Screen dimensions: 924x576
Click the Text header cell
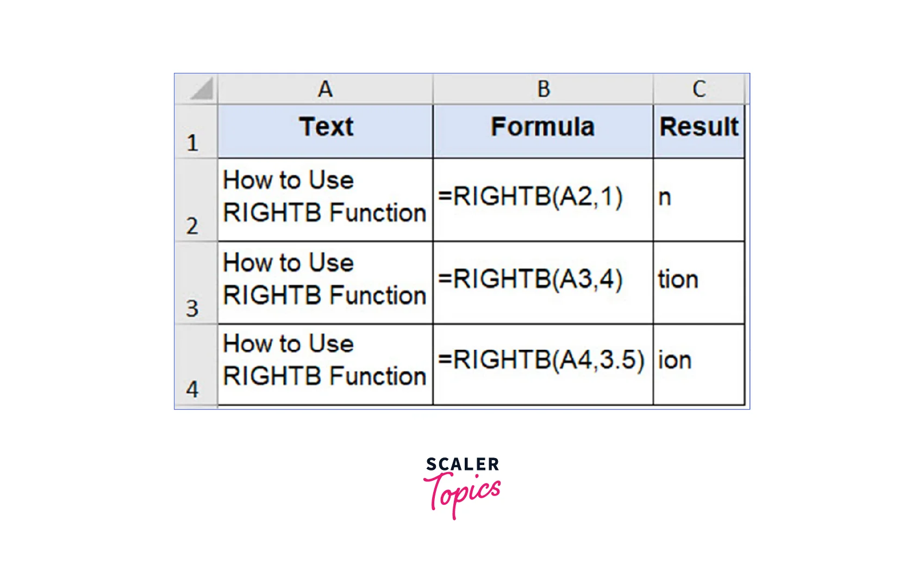(325, 131)
